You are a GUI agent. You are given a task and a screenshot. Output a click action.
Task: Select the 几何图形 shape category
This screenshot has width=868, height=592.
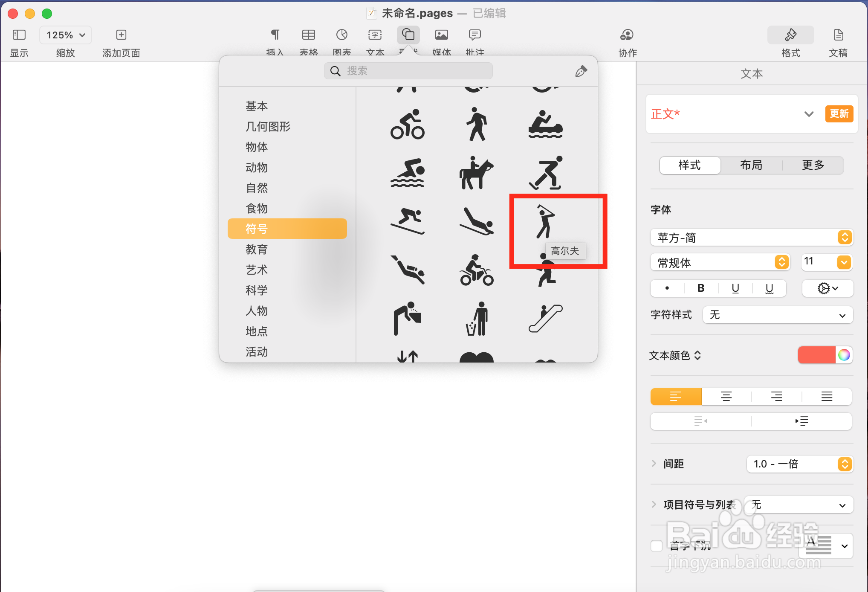[268, 126]
